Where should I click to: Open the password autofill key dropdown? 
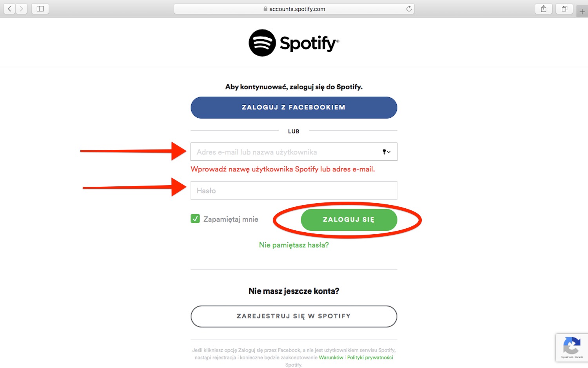[387, 152]
